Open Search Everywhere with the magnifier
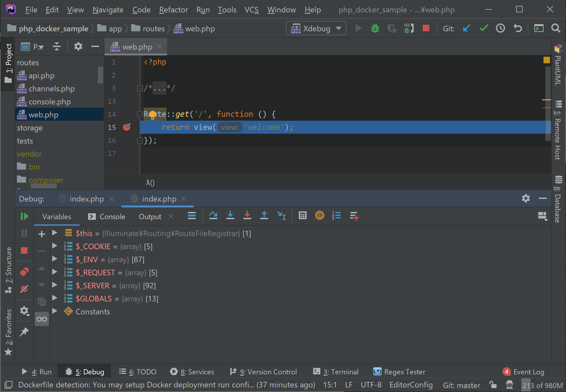 coord(556,28)
